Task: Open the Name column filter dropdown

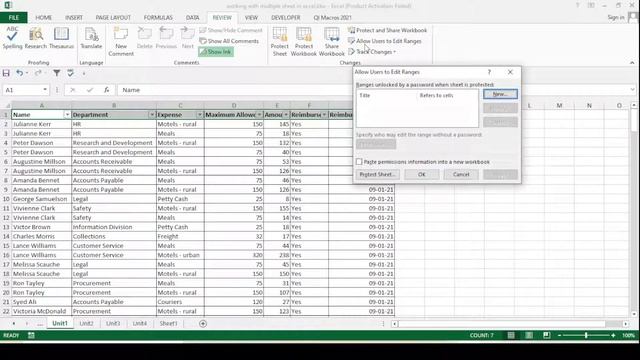Action: [67, 115]
